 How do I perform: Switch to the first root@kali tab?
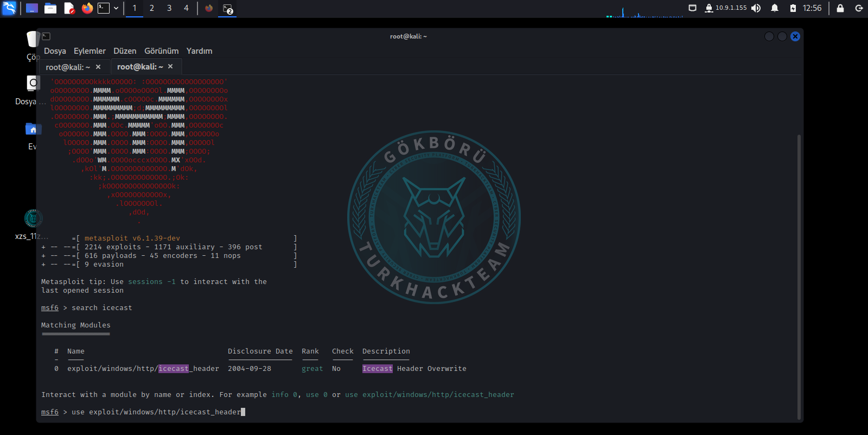(68, 67)
